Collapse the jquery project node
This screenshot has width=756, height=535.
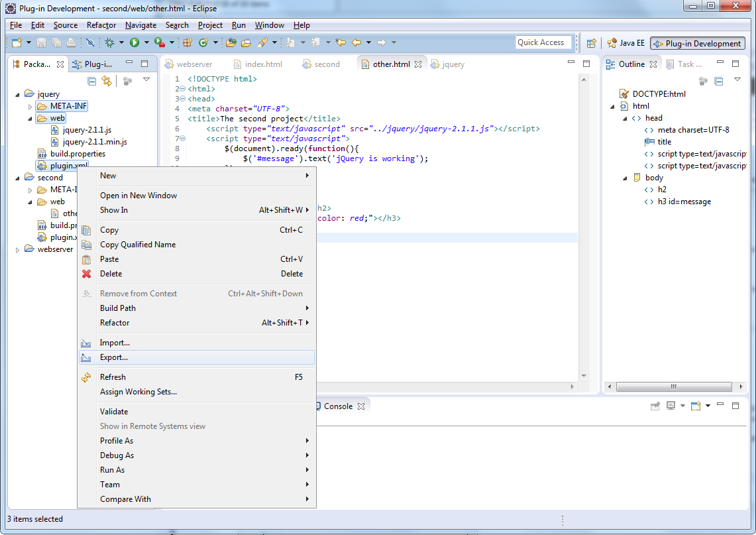(x=18, y=95)
